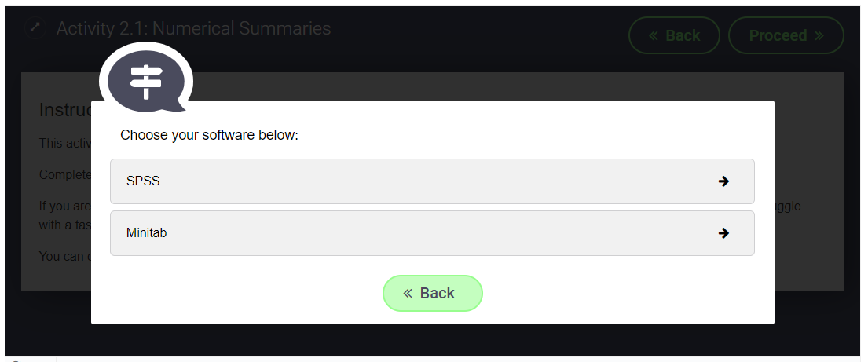
Task: Select SPSS as your software
Action: tap(432, 181)
